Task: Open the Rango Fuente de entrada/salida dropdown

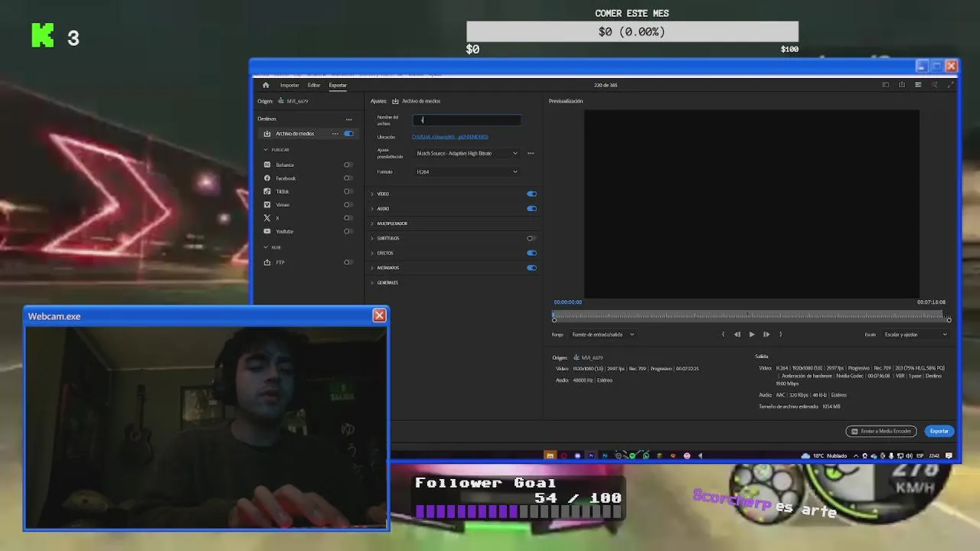Action: click(603, 334)
